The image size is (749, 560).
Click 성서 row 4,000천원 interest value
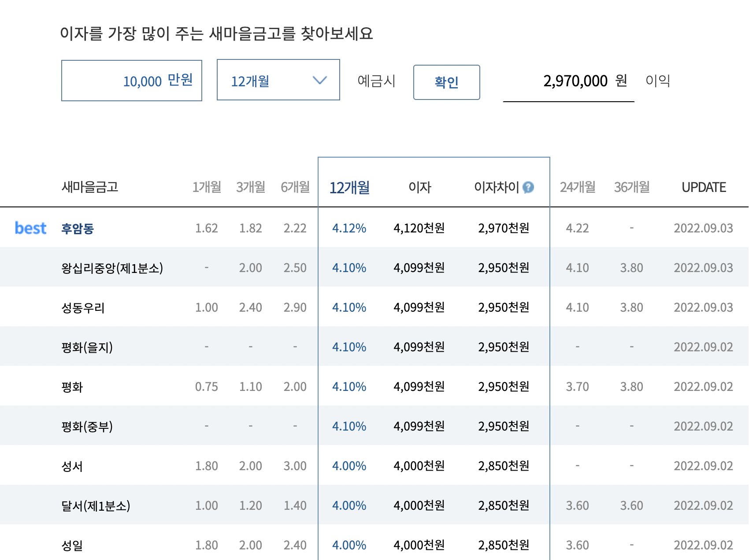[x=419, y=466]
